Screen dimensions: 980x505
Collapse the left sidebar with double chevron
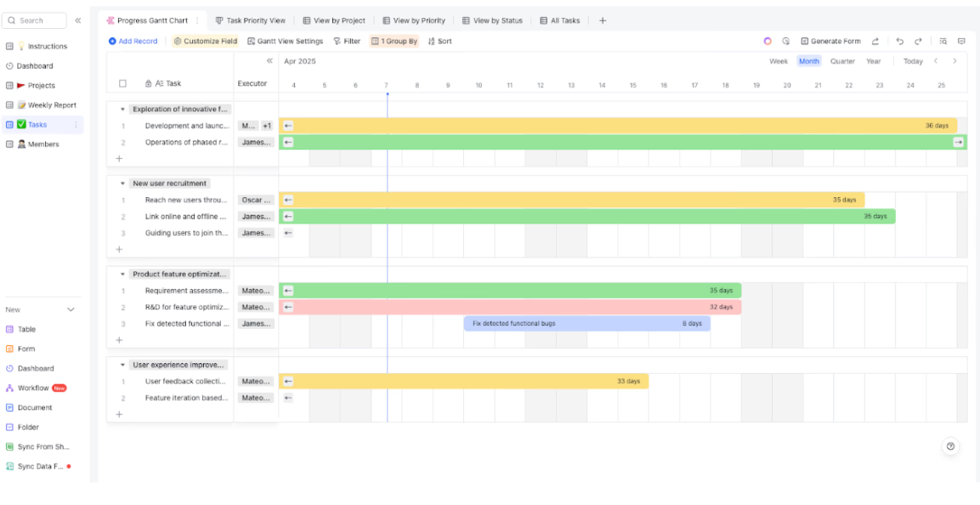78,20
